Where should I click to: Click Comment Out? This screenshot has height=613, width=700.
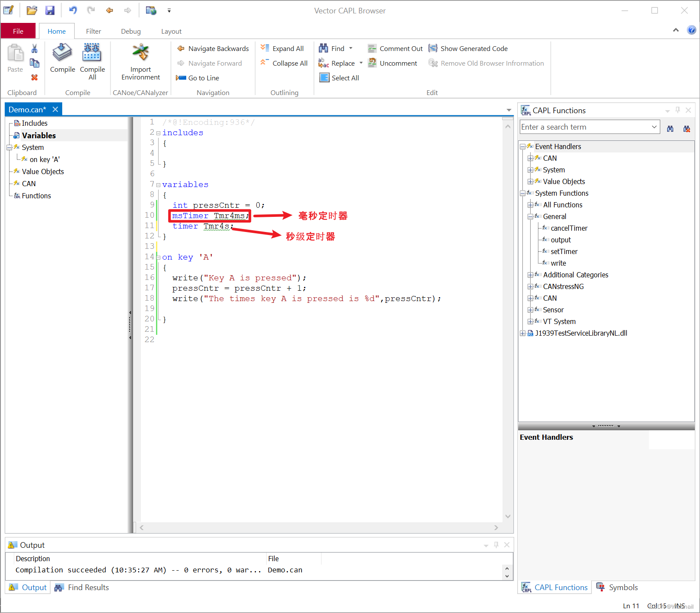coord(395,48)
